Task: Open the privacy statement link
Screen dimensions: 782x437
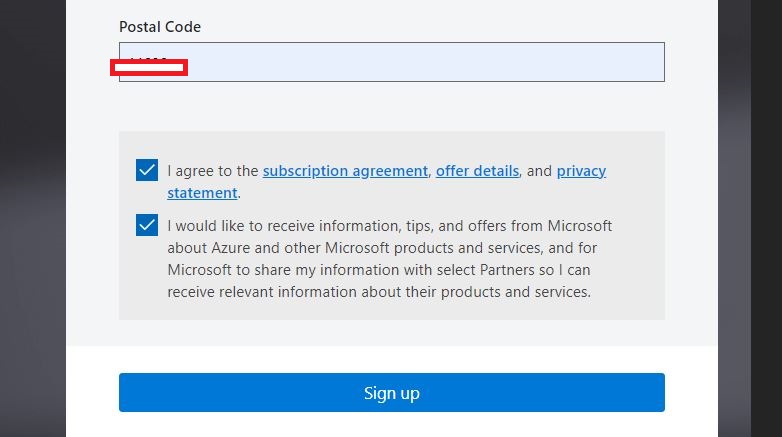Action: pyautogui.click(x=581, y=171)
